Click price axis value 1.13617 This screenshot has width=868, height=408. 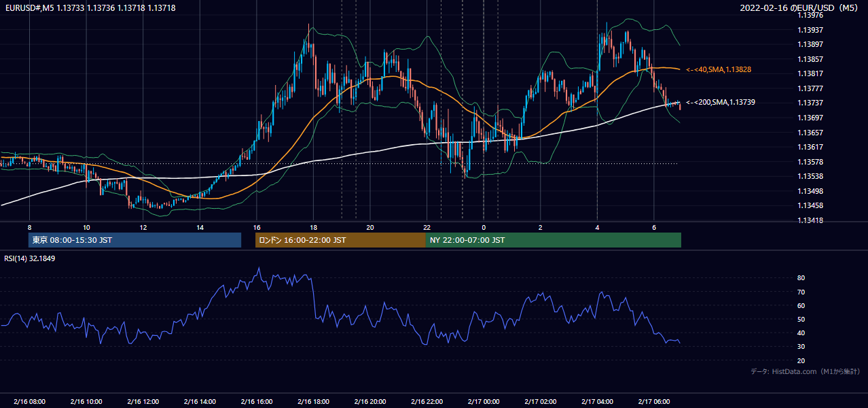[810, 147]
